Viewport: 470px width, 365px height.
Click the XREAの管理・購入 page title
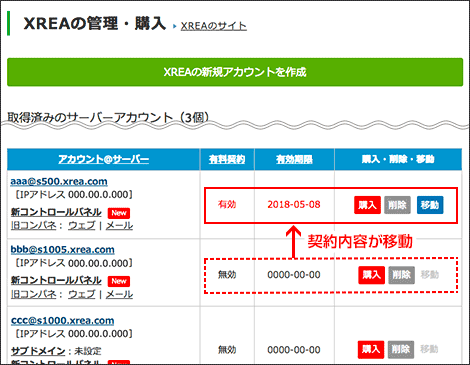(95, 24)
